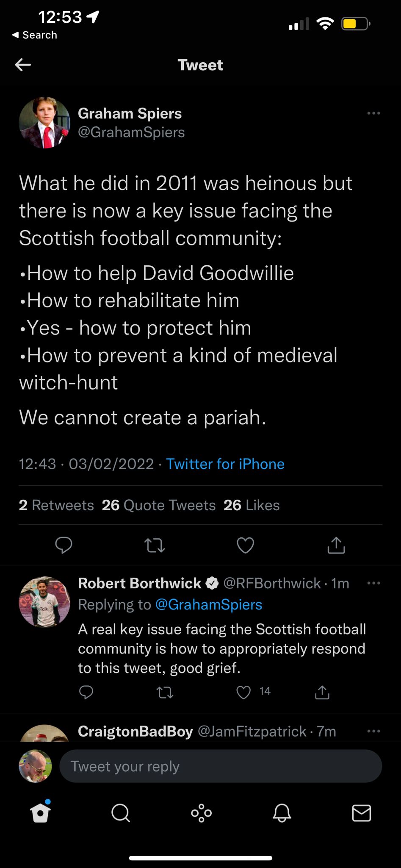View the 26 Likes list

click(252, 505)
